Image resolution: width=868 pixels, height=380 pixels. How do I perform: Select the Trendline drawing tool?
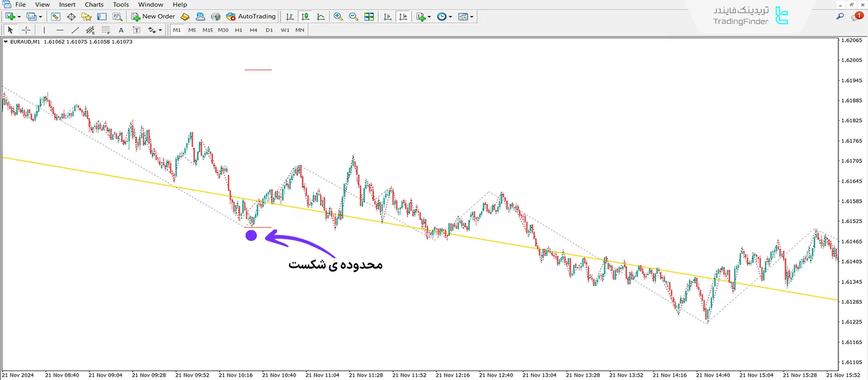(x=75, y=30)
